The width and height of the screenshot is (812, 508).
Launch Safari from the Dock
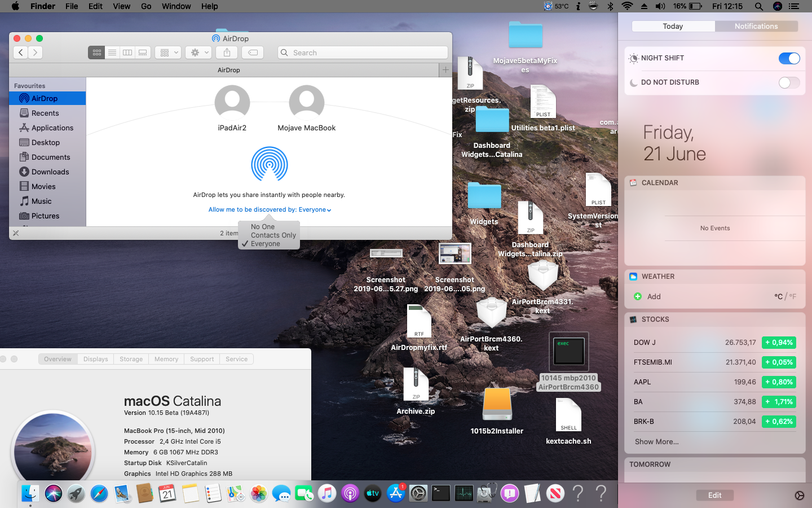coord(99,493)
